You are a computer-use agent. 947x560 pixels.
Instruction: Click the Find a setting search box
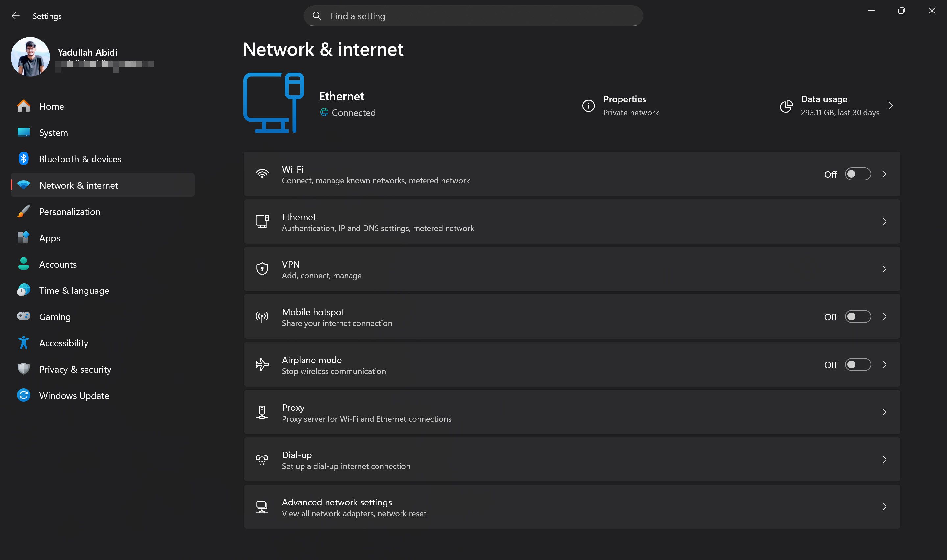point(472,16)
